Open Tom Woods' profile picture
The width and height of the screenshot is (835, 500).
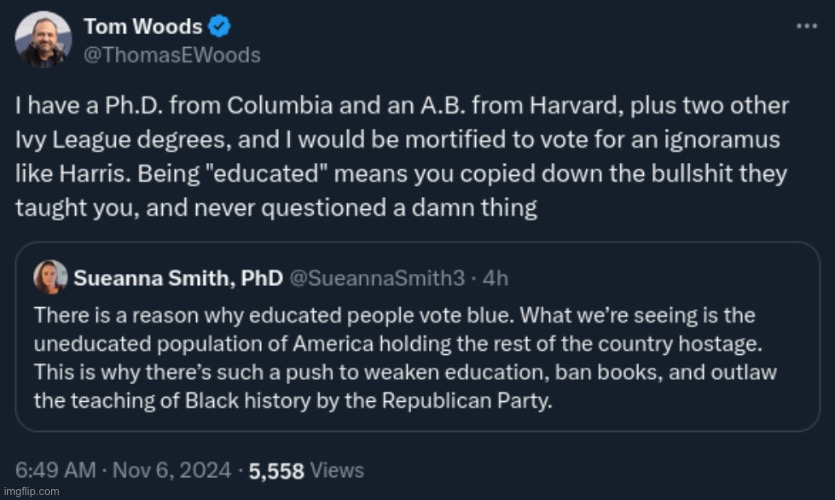click(43, 39)
